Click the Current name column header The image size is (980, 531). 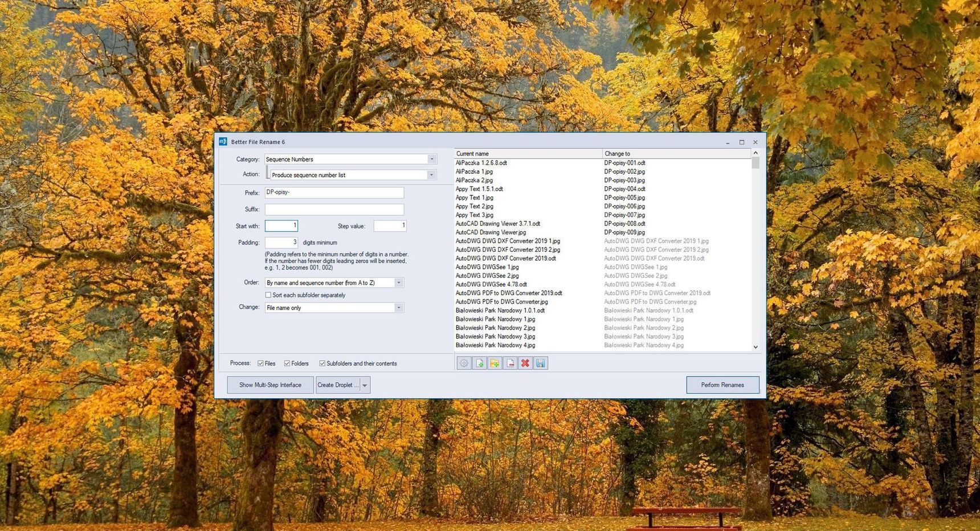coord(528,153)
